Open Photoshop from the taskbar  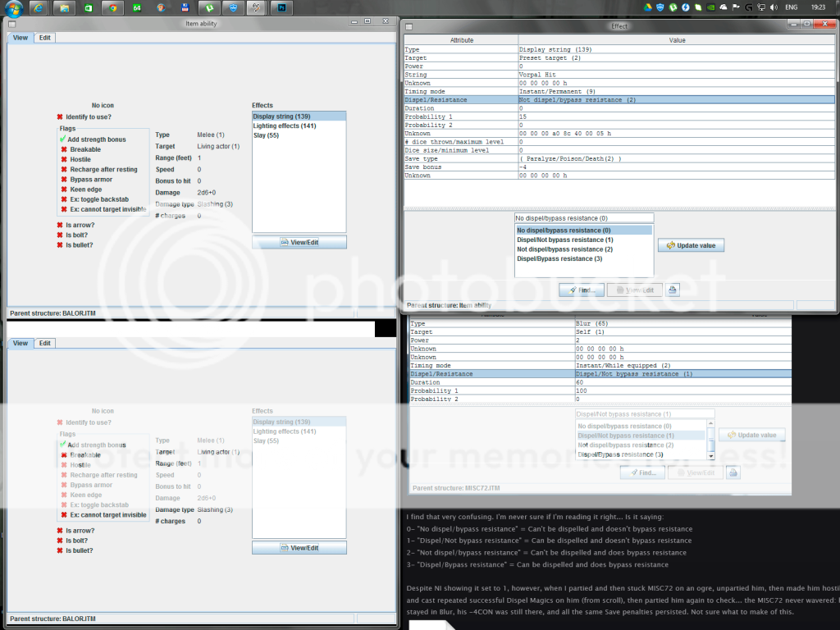(282, 8)
